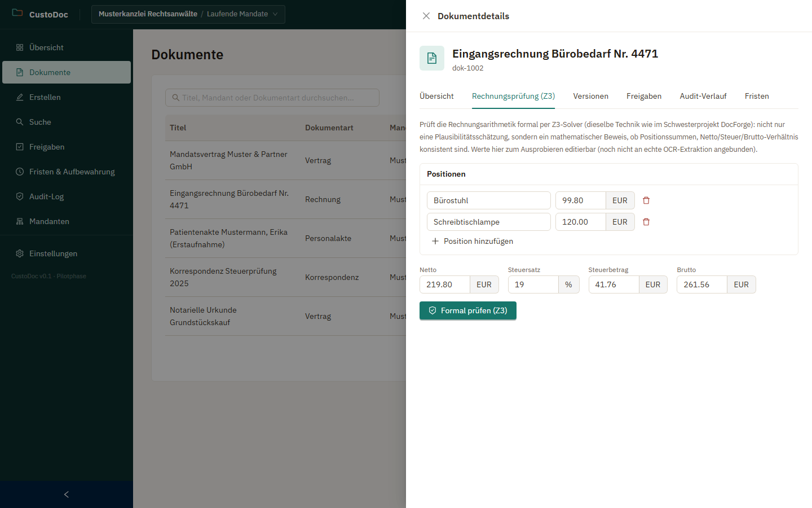This screenshot has height=508, width=812.
Task: Add a position with Position hinzufügen
Action: pyautogui.click(x=473, y=241)
